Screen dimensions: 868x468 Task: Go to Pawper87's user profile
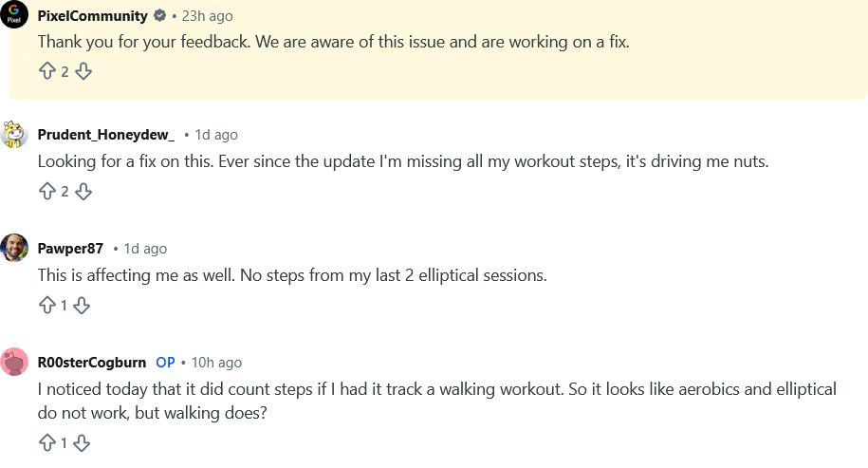point(70,249)
